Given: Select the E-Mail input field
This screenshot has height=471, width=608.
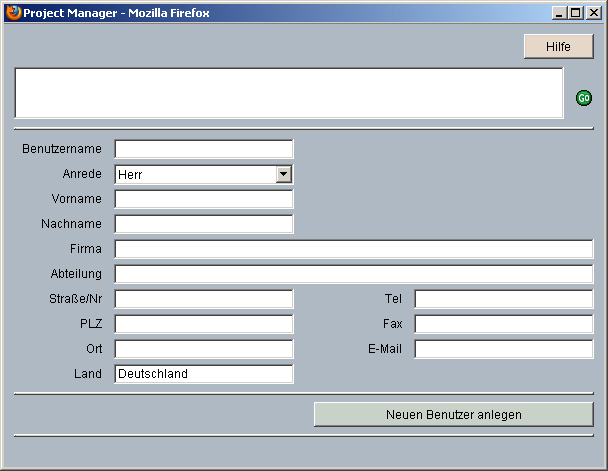Looking at the screenshot, I should (503, 349).
